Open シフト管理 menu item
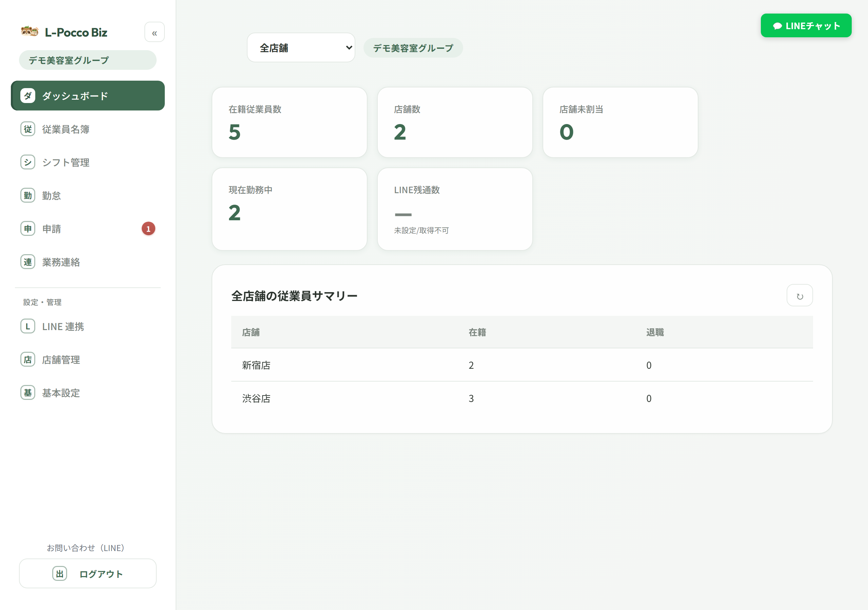The height and width of the screenshot is (610, 868). click(88, 162)
